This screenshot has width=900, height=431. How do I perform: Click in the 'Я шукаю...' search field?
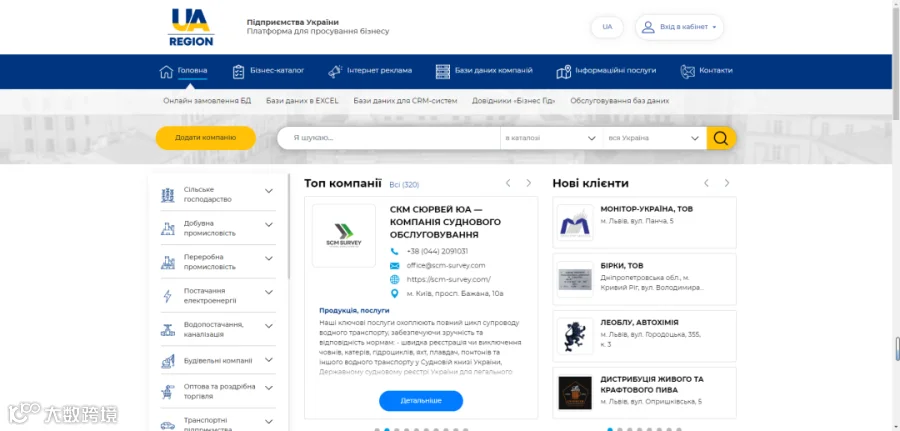pos(389,138)
